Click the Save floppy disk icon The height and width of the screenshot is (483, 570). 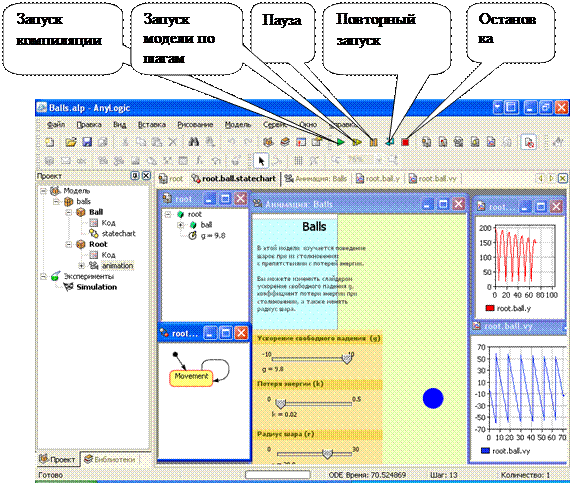pos(87,142)
